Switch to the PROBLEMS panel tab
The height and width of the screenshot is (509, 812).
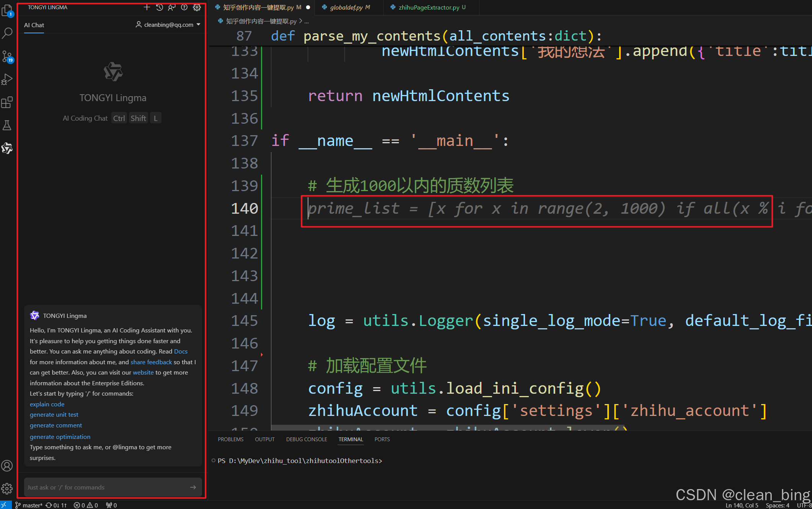pos(230,439)
